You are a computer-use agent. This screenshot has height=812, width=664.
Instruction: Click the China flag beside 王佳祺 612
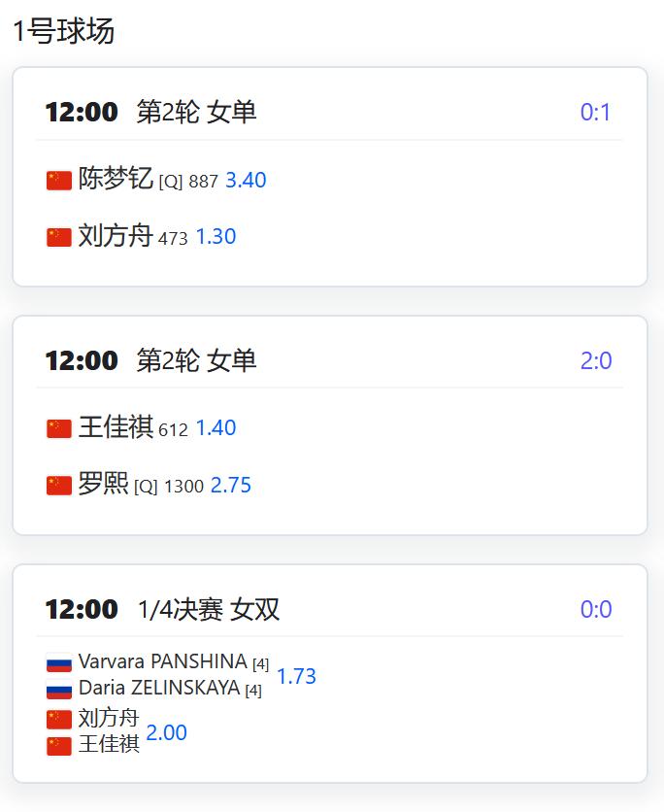coord(59,428)
